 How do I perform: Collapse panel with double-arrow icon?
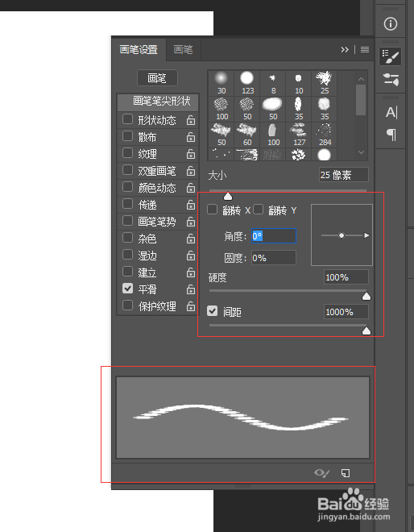coord(345,50)
